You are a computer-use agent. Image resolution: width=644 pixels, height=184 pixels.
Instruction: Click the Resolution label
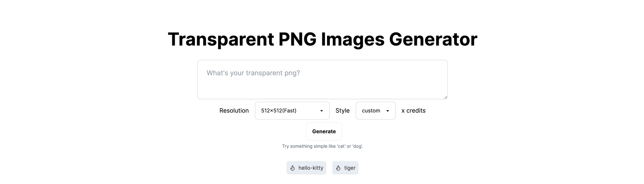pyautogui.click(x=234, y=111)
